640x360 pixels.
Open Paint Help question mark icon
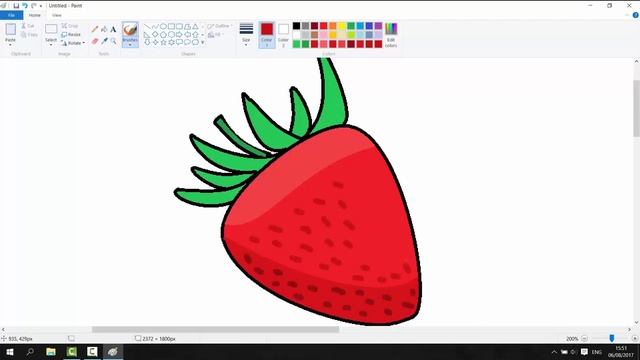636,15
